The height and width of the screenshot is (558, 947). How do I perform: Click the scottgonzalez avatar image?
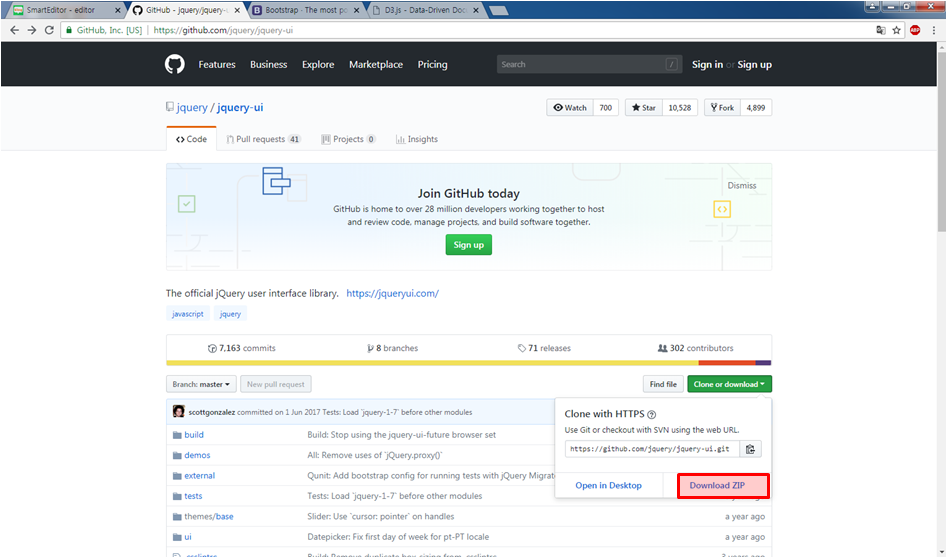(x=178, y=411)
